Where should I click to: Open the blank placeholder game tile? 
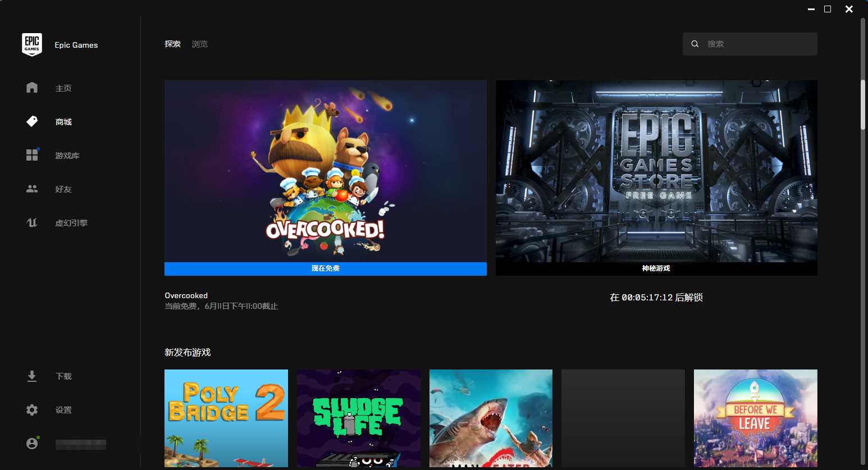coord(623,418)
